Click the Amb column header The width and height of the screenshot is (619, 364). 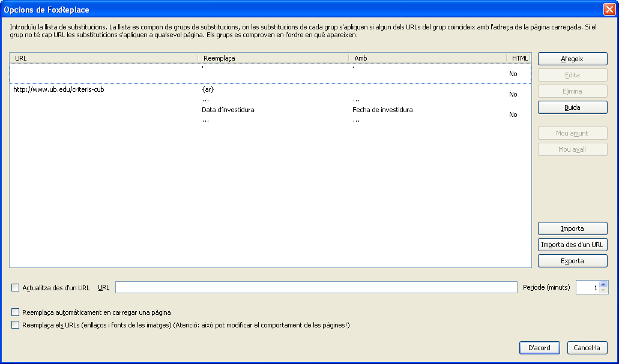[427, 58]
